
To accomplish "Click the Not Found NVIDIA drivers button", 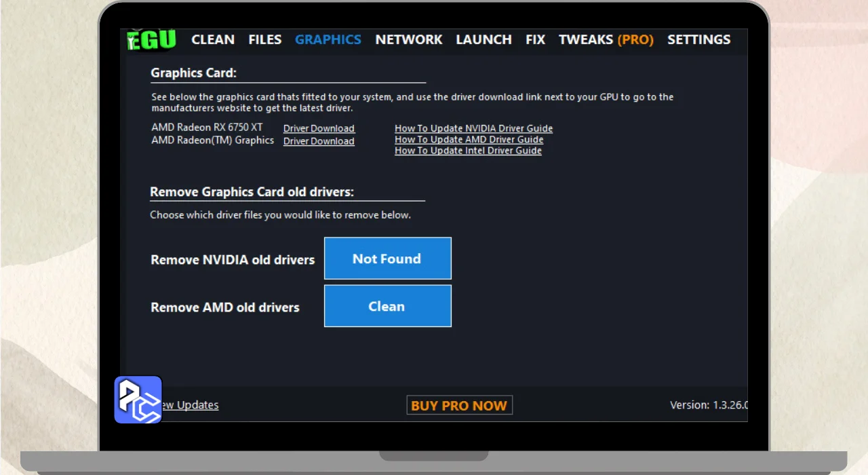I will (387, 259).
